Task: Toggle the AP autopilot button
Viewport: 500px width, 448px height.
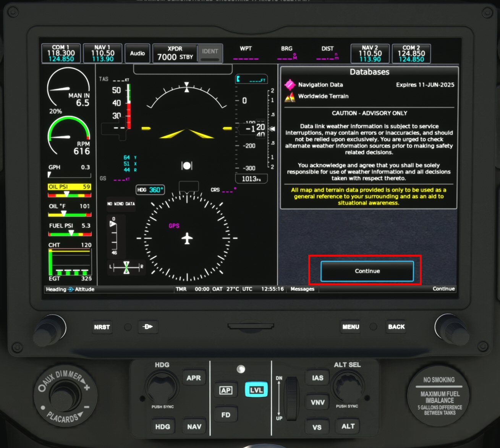Action: (226, 390)
